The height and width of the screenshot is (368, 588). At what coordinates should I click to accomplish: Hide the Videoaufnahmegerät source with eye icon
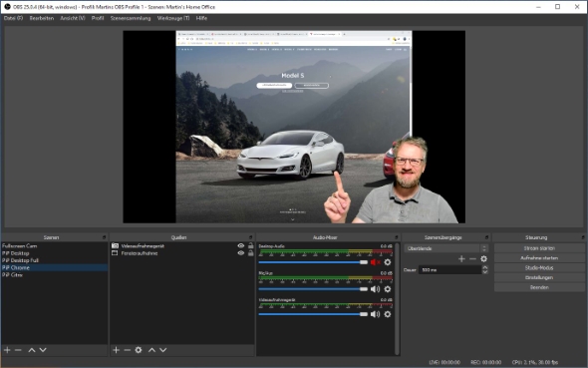tap(241, 245)
